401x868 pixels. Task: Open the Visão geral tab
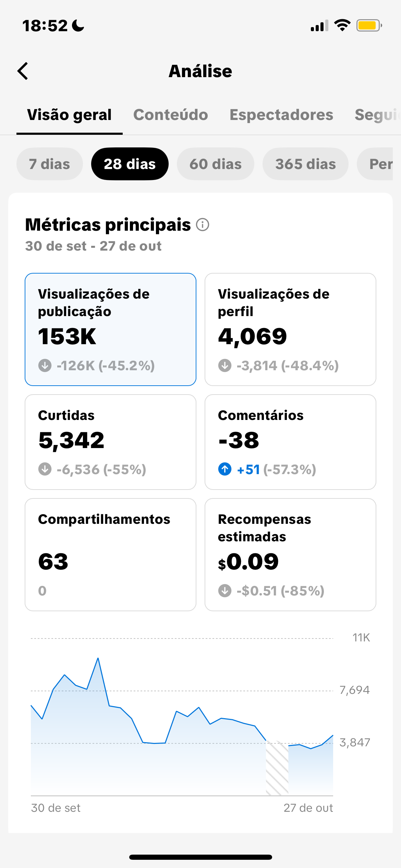pyautogui.click(x=70, y=115)
